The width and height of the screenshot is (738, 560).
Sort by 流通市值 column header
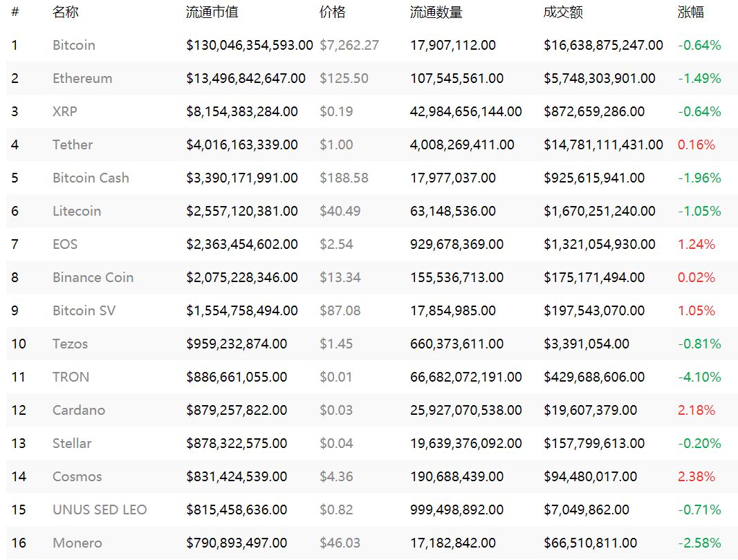pyautogui.click(x=212, y=12)
